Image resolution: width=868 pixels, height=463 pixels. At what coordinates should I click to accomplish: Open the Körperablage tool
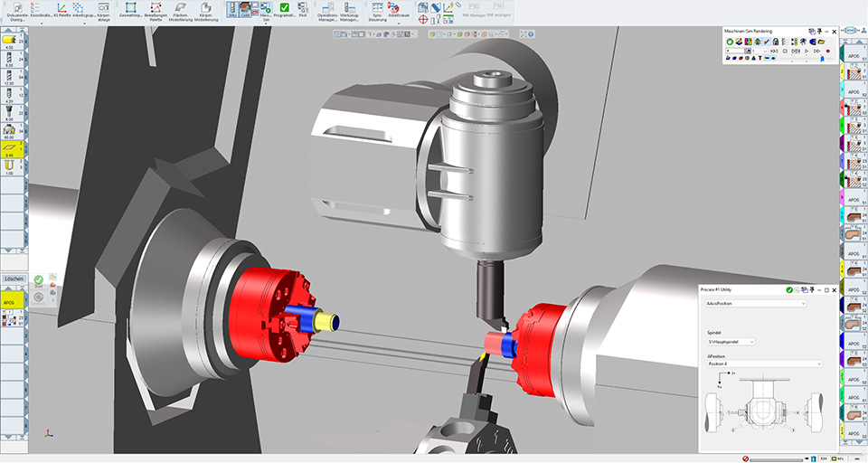(103, 11)
